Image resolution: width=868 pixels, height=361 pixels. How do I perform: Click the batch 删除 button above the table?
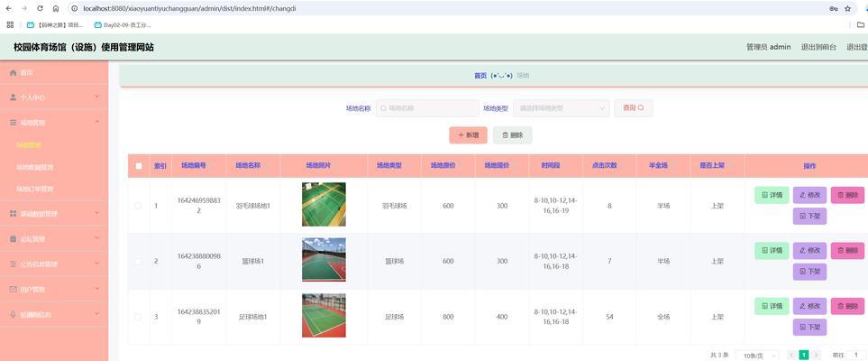pos(513,135)
